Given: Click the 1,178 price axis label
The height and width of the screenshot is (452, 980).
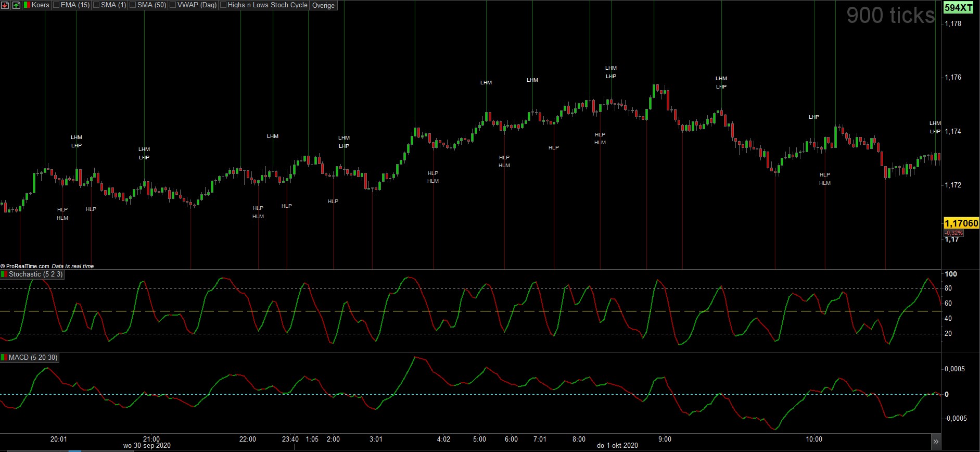Looking at the screenshot, I should [x=953, y=23].
